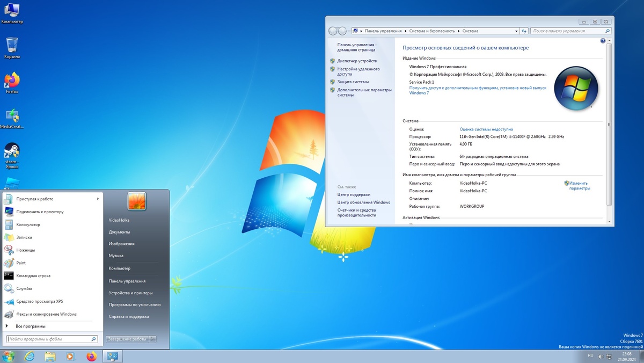The image size is (644, 363).
Task: Expand Все программы list
Action: tap(53, 326)
